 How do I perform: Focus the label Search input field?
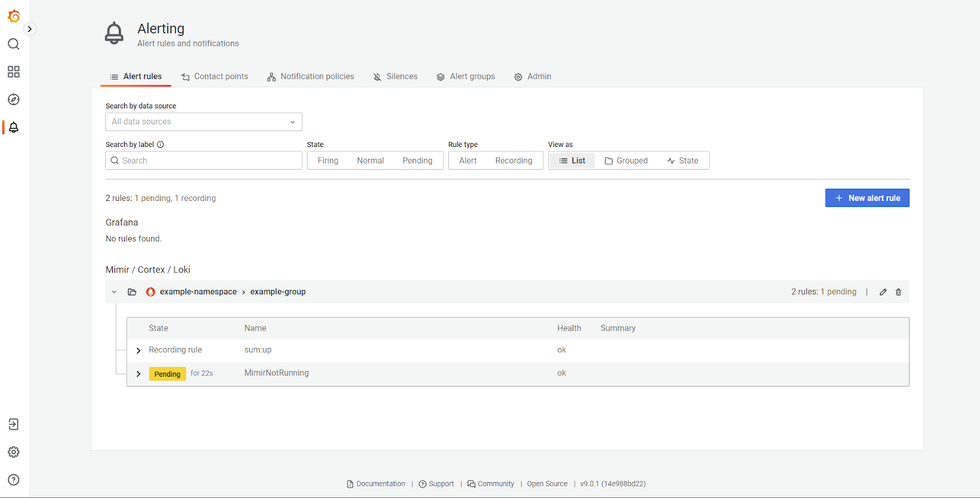[x=204, y=160]
